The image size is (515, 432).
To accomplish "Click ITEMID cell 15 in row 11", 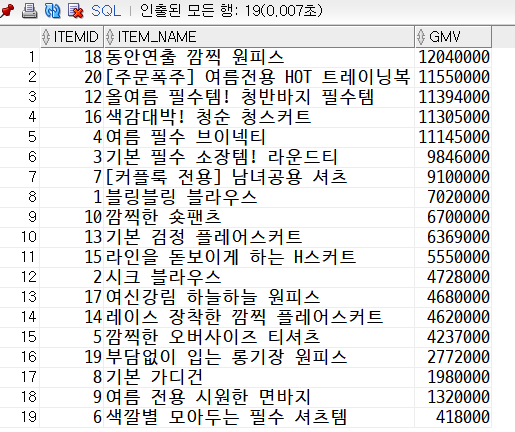I will coord(71,257).
